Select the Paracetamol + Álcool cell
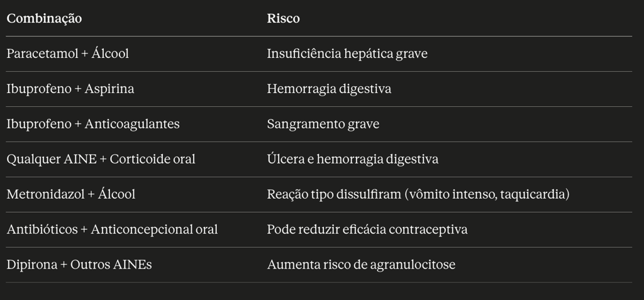 click(67, 54)
